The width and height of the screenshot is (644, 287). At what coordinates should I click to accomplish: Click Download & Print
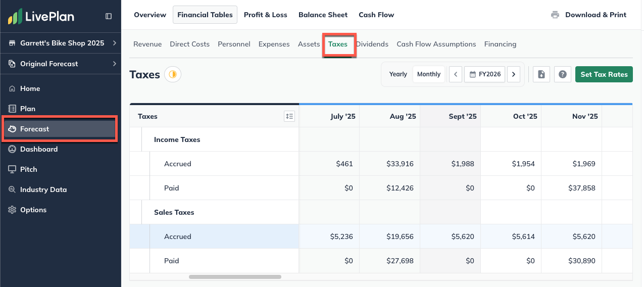click(589, 15)
